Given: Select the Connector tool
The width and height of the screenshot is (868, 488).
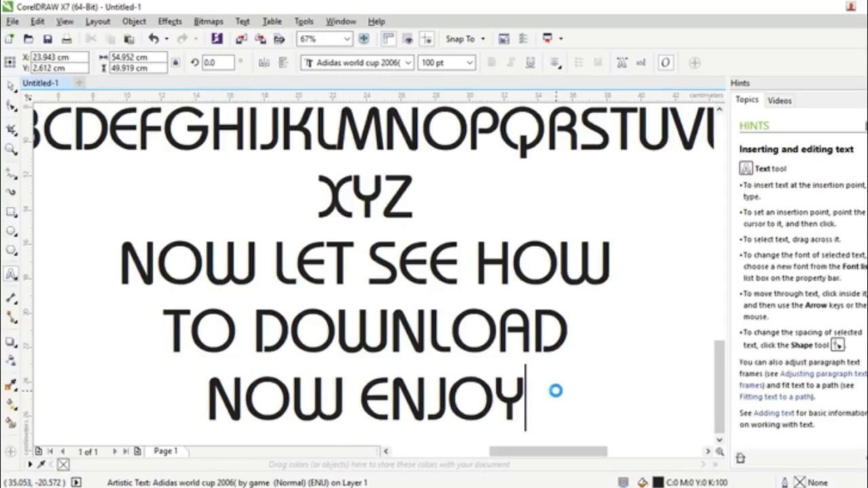Looking at the screenshot, I should (x=11, y=317).
